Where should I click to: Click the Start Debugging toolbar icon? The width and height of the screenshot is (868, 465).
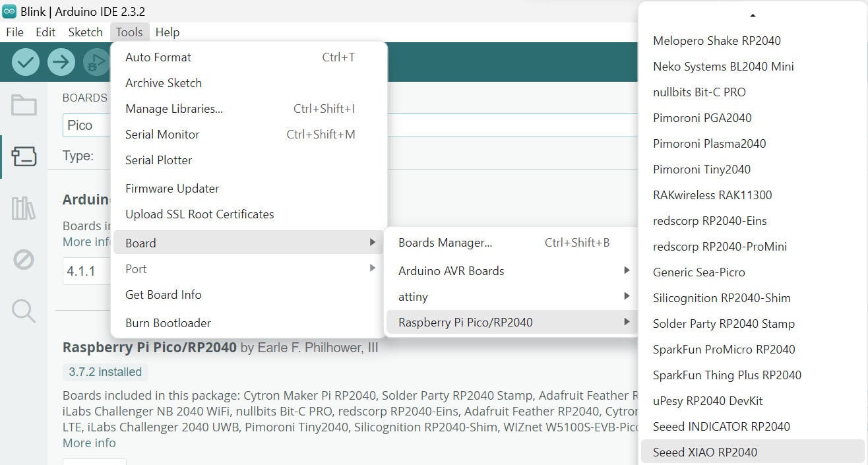click(96, 62)
